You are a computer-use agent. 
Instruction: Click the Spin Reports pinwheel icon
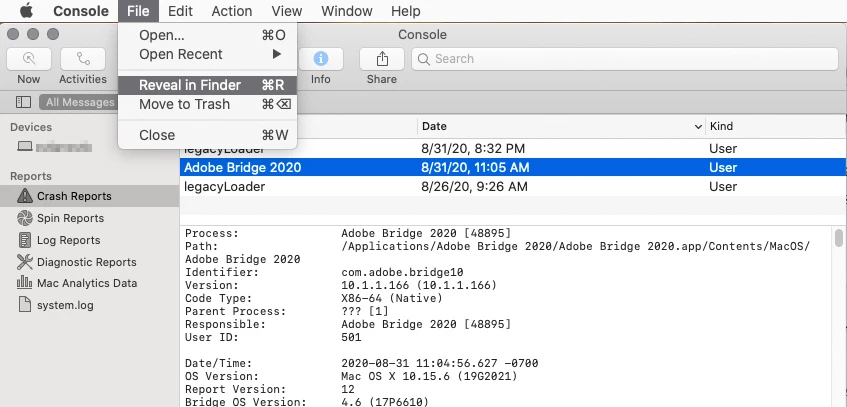(25, 218)
